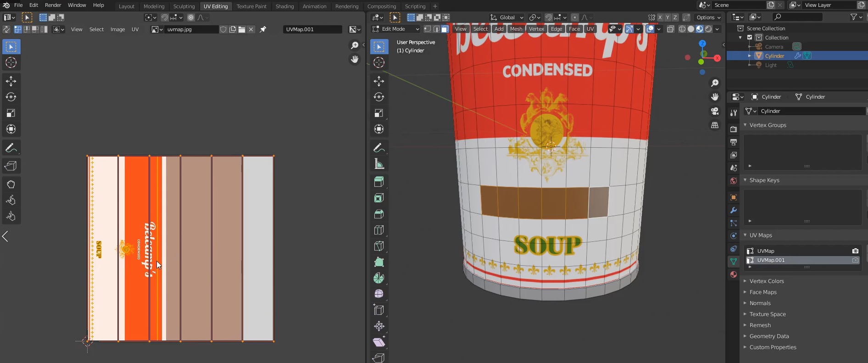Select the Camera object in outliner

tap(774, 47)
